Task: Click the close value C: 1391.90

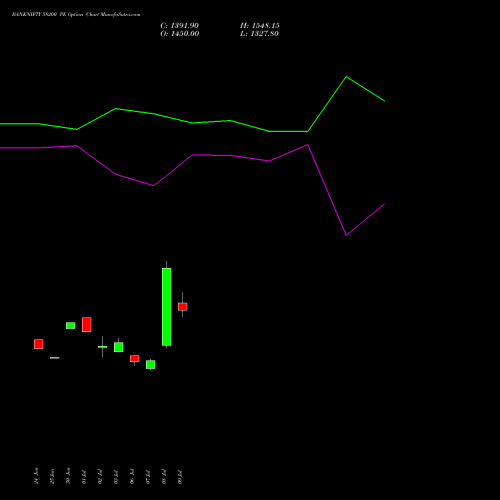Action: pyautogui.click(x=179, y=26)
